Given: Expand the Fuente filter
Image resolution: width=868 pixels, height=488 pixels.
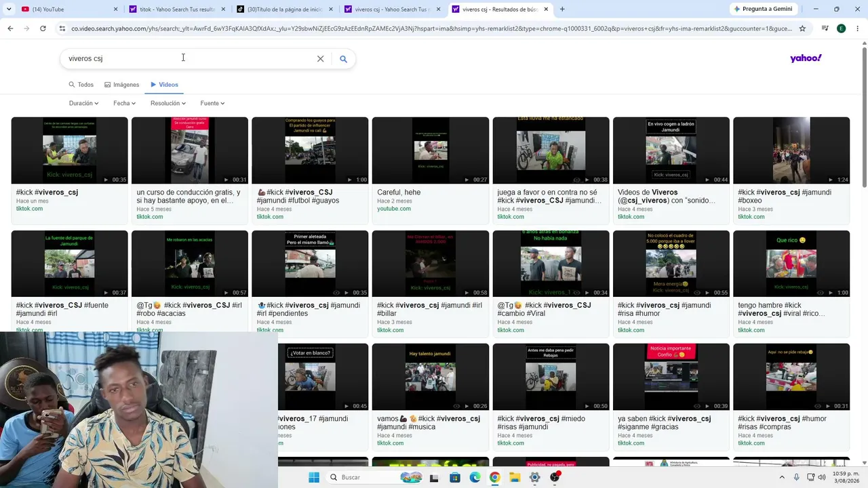Looking at the screenshot, I should pyautogui.click(x=212, y=103).
